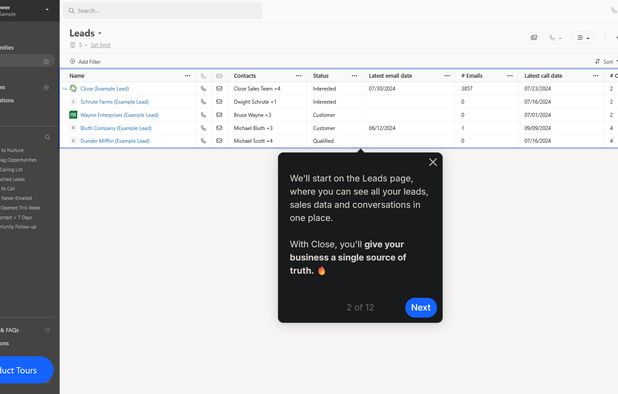
Task: Click the Product Tours button
Action: (x=26, y=370)
